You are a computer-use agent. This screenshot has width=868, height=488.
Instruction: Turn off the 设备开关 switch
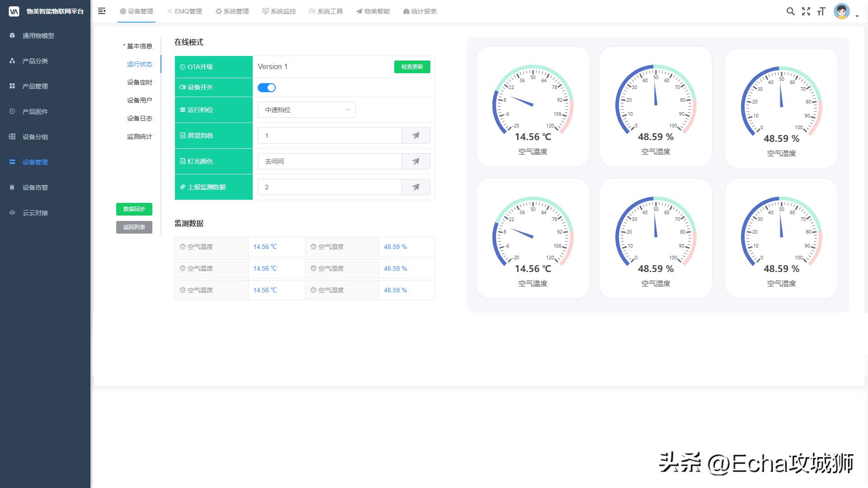[267, 87]
